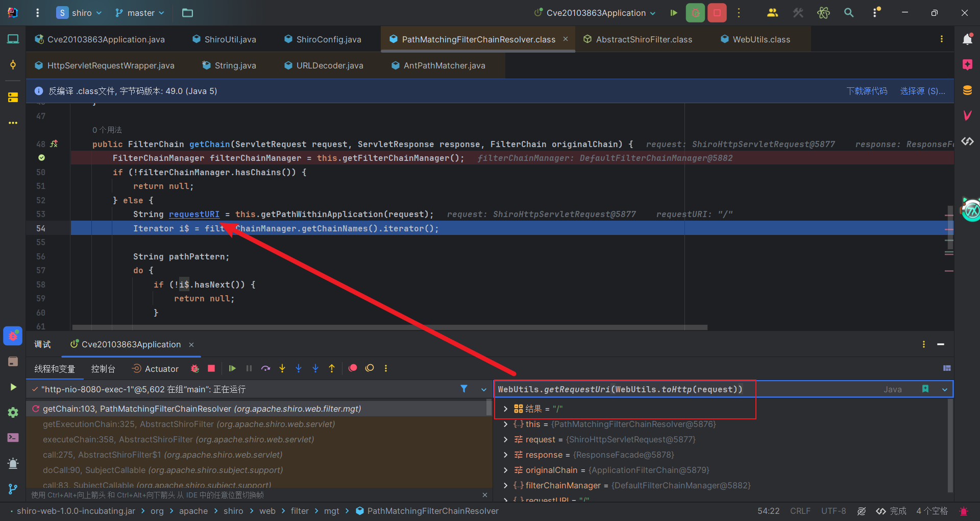Open run configuration Cve20103863Application dropdown

click(595, 13)
